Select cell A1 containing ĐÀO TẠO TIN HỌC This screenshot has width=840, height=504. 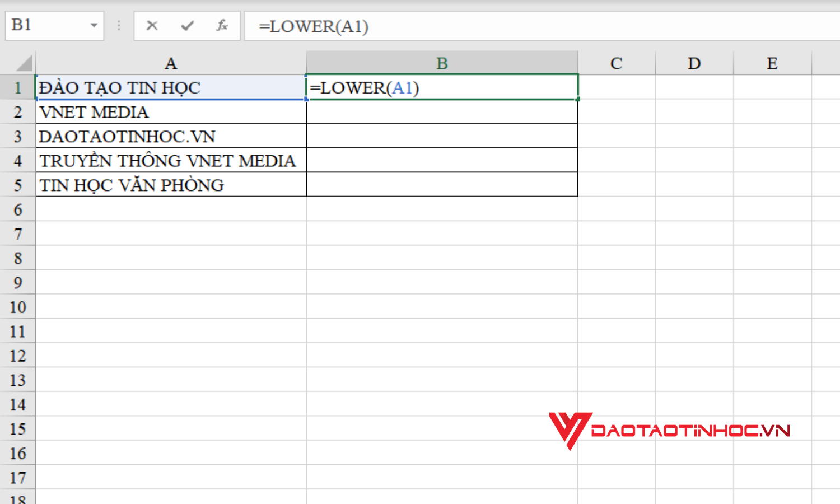coord(170,88)
